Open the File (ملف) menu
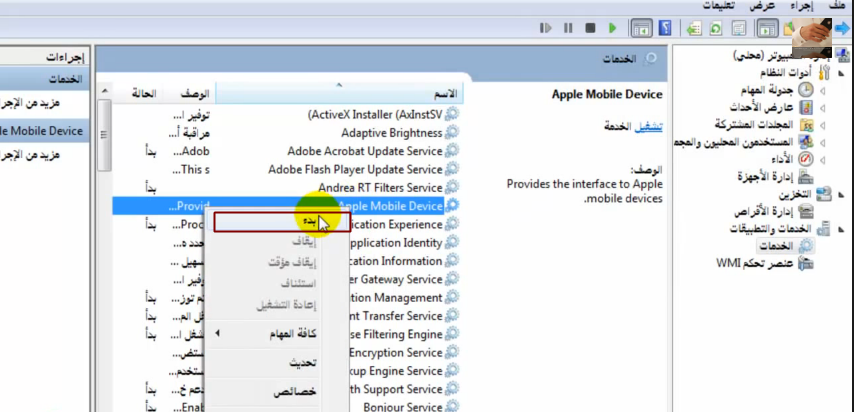The width and height of the screenshot is (854, 412). coord(837,5)
